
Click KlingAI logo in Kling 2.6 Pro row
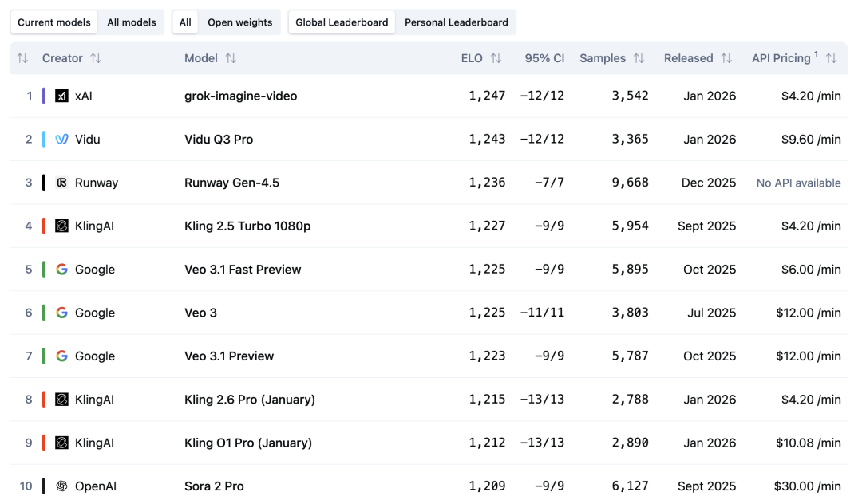click(61, 400)
